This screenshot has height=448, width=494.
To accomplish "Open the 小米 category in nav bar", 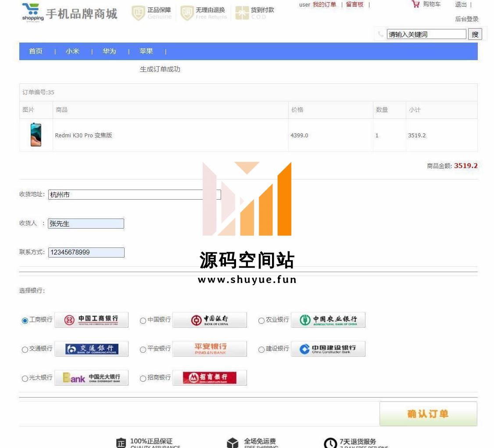I will point(72,51).
